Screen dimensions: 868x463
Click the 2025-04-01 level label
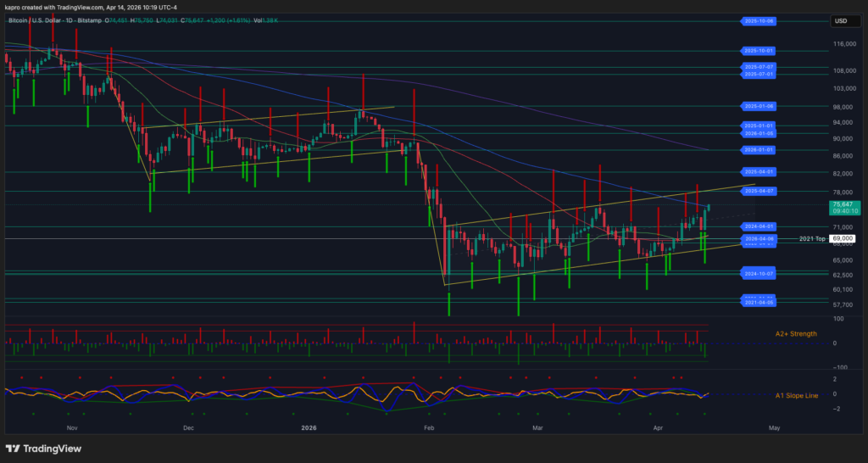point(759,172)
